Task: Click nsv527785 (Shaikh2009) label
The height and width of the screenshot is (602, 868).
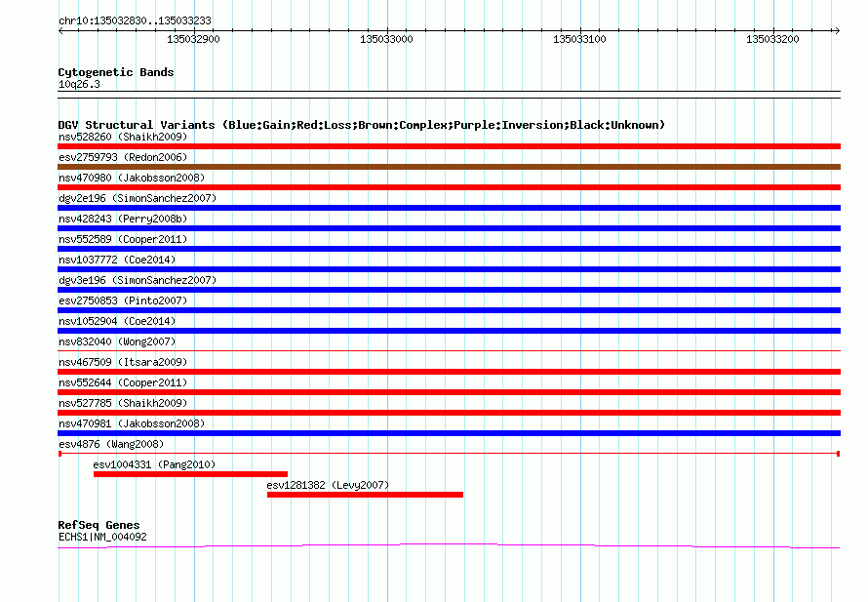Action: (x=123, y=403)
